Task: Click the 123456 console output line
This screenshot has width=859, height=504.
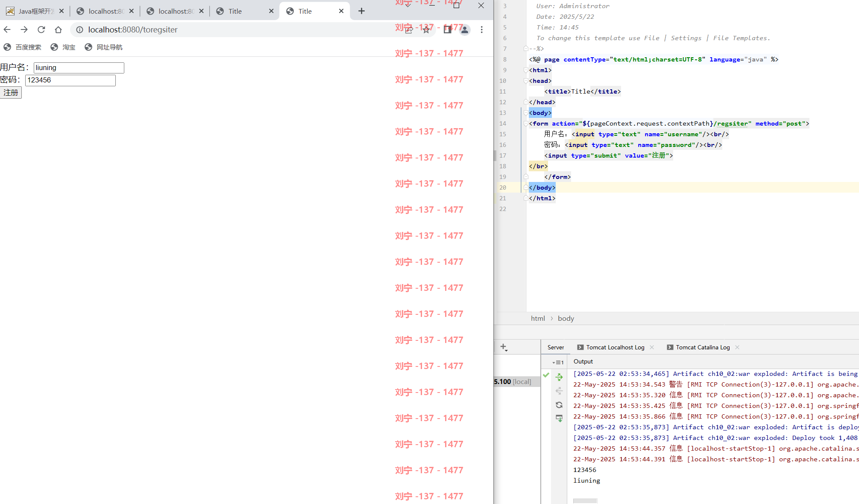Action: tap(585, 470)
